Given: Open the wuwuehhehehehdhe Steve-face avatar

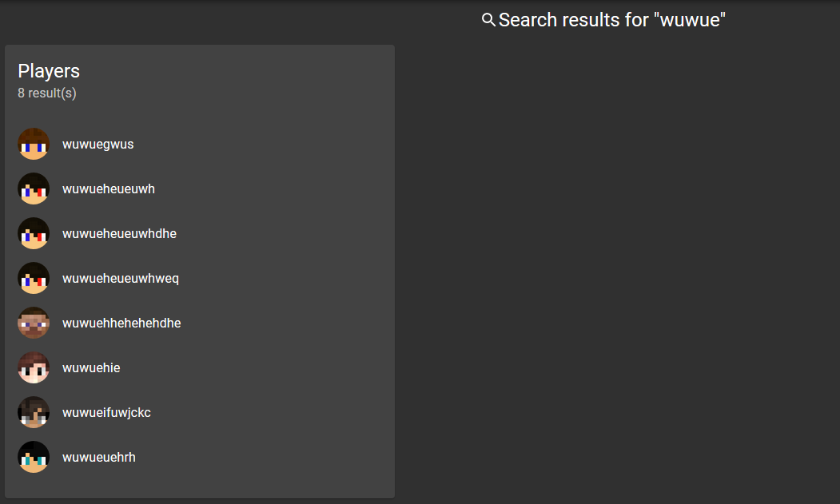Looking at the screenshot, I should point(34,323).
